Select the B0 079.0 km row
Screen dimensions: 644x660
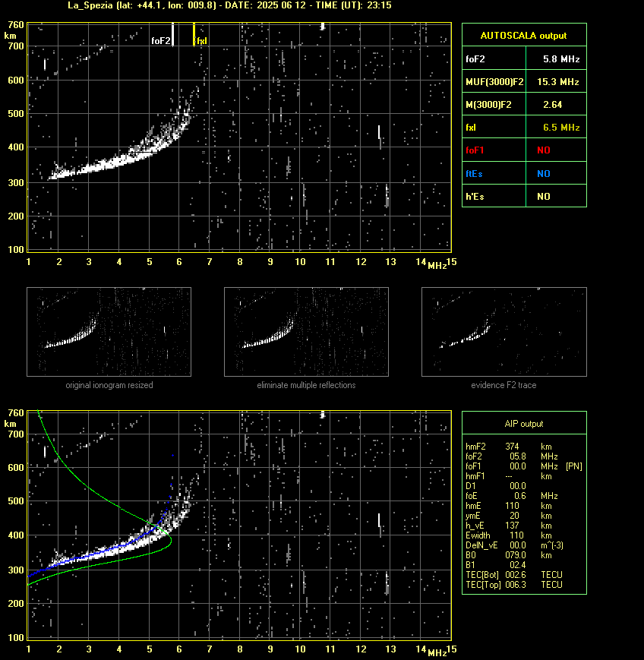[x=509, y=555]
